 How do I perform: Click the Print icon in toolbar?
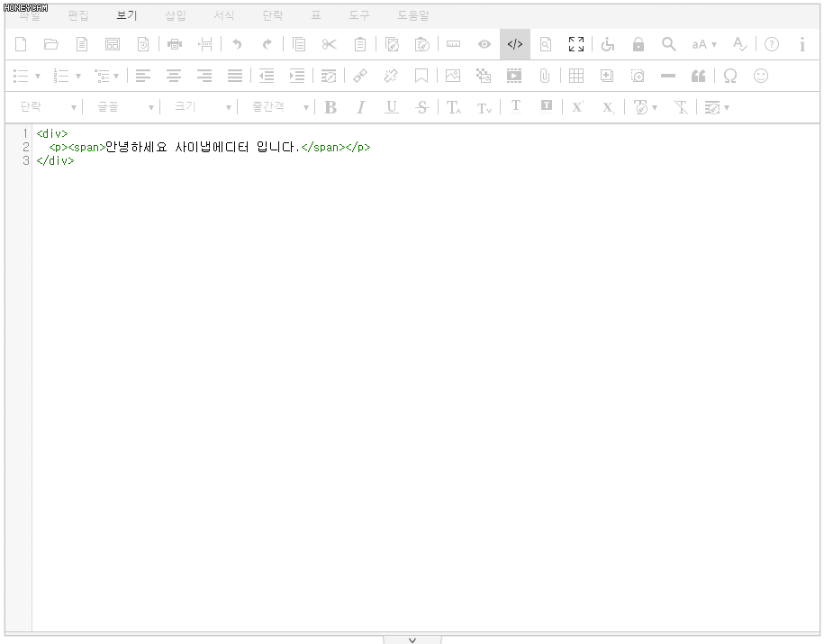point(175,44)
